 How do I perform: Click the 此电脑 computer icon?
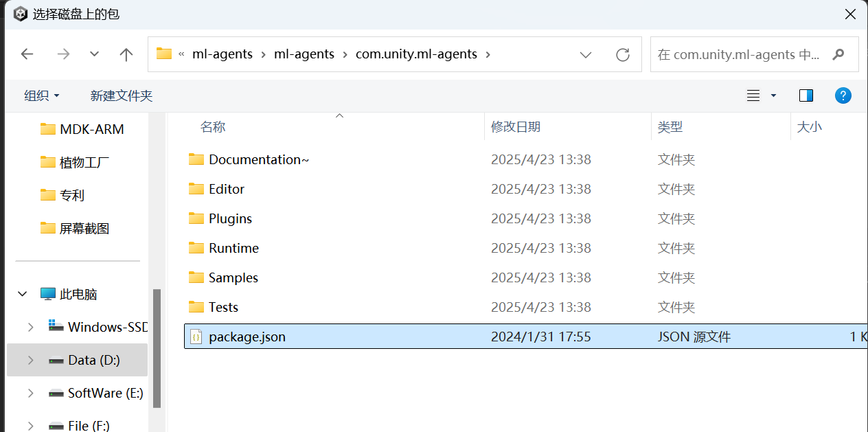(47, 294)
